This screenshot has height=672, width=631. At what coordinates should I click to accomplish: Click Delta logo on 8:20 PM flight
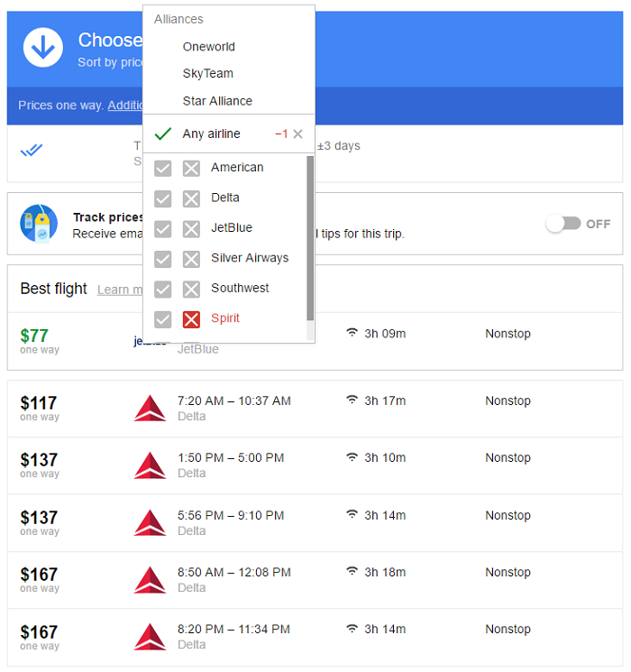click(x=150, y=637)
